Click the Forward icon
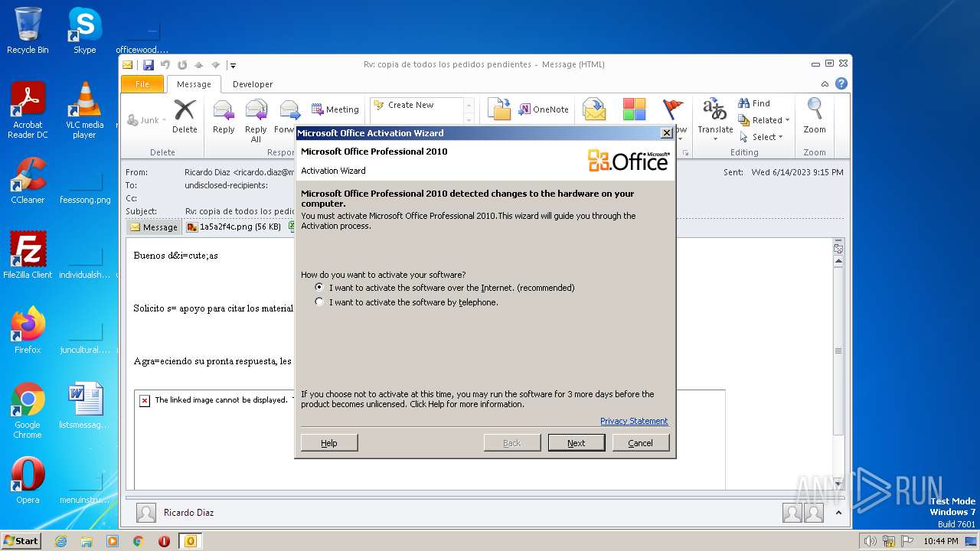 point(289,116)
